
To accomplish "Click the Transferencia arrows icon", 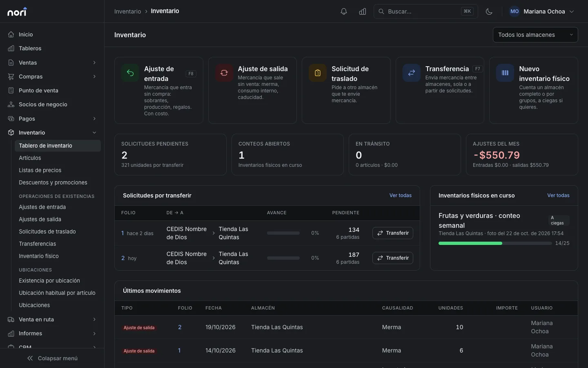I will (412, 73).
